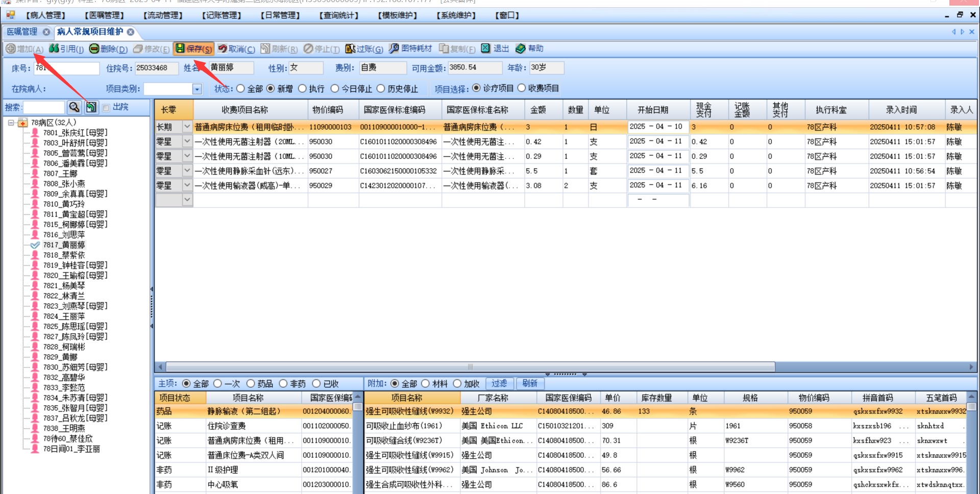Sort by the 收费项目名称 column header

point(251,110)
